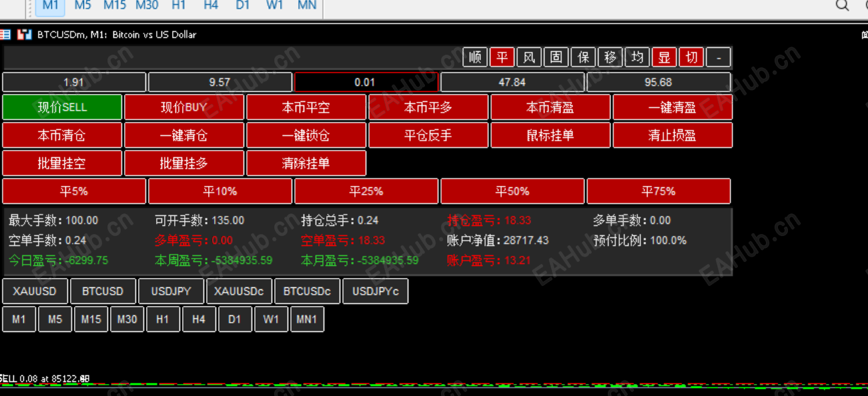Close 25% of position with 平25%

click(366, 191)
